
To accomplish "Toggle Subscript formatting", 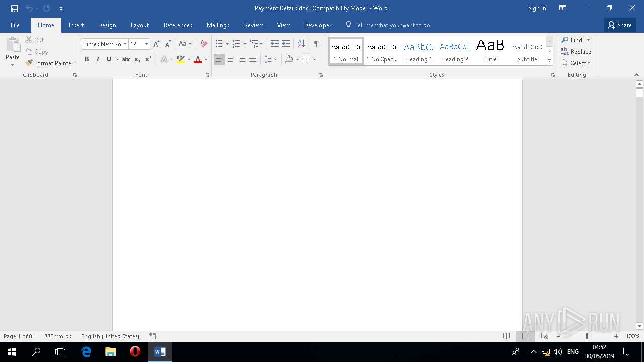I will coord(137,59).
